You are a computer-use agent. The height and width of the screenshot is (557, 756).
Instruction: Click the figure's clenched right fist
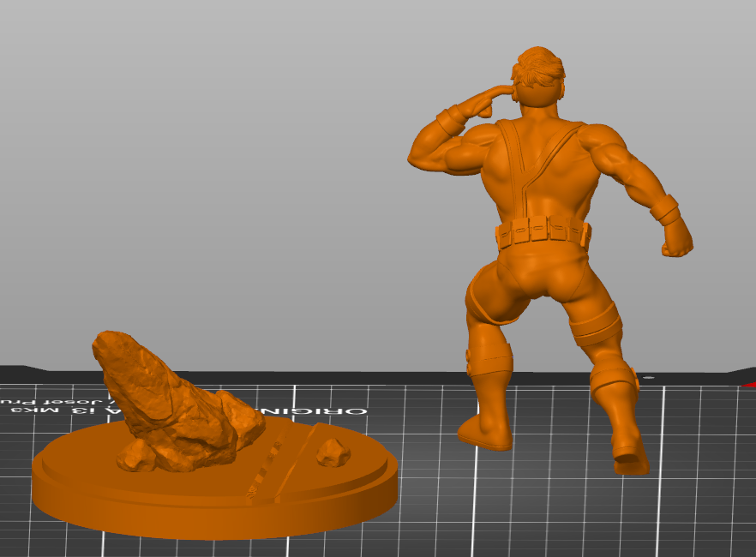[x=677, y=240]
